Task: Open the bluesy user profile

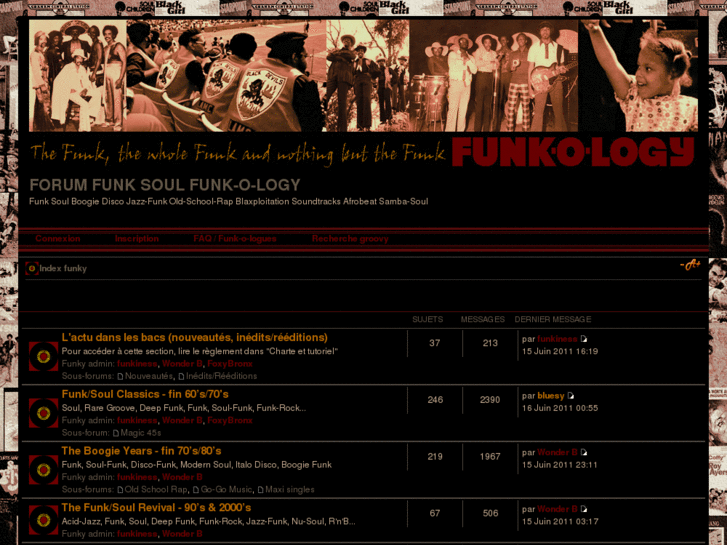Action: click(x=551, y=396)
